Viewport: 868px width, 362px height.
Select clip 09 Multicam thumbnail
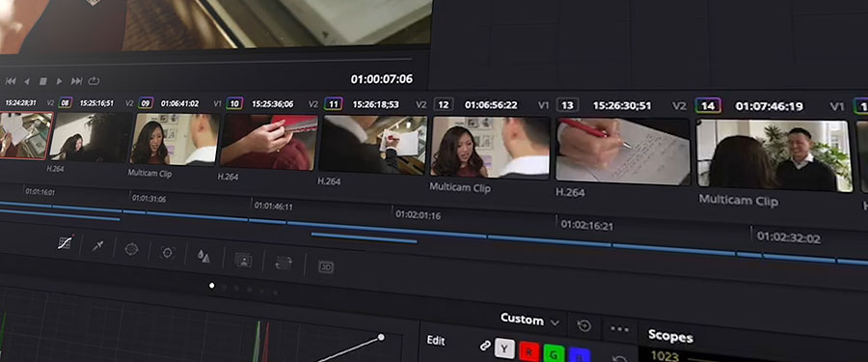click(175, 139)
